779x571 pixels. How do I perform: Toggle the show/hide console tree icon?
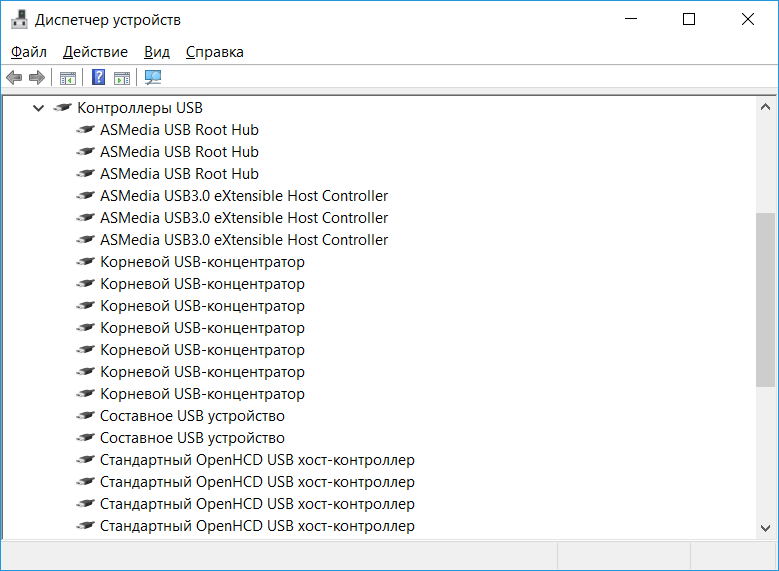68,78
